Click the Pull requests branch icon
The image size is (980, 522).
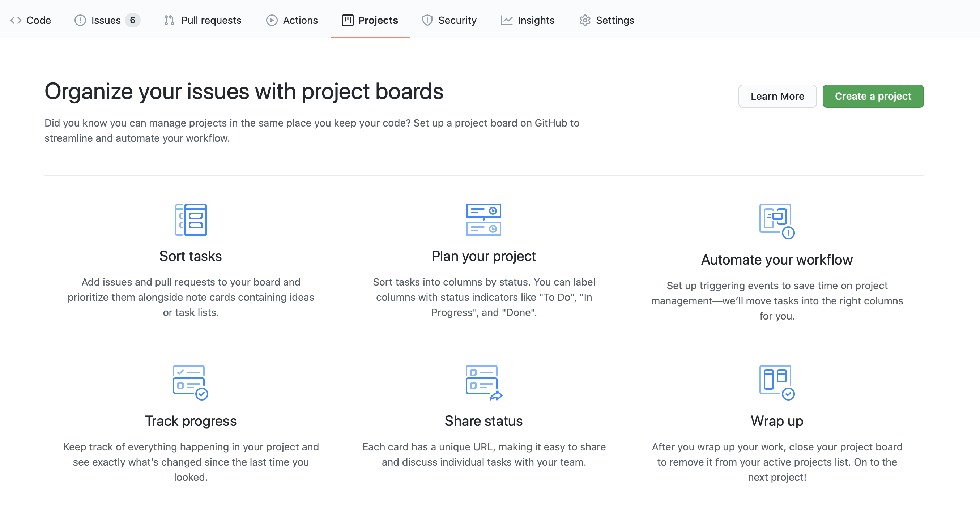coord(169,20)
